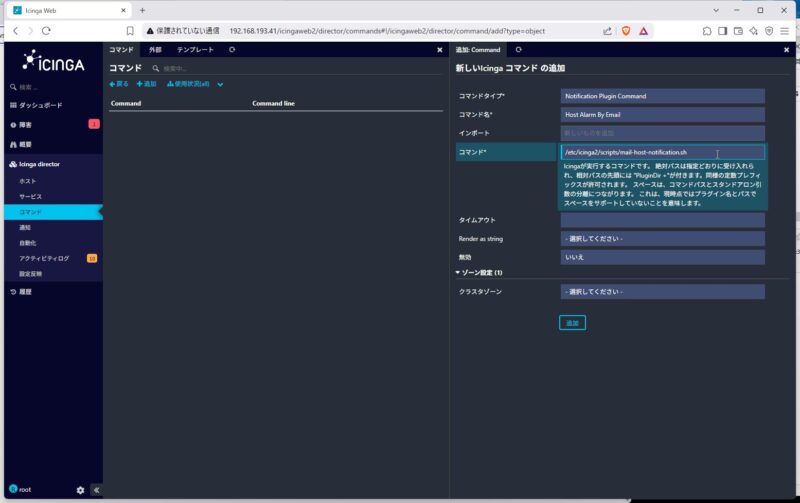Switch to the コマンド tab
The height and width of the screenshot is (503, 800).
point(121,50)
